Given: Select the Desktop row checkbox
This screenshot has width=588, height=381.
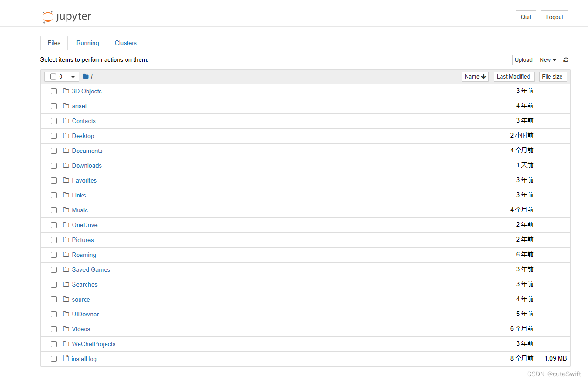Looking at the screenshot, I should [54, 136].
